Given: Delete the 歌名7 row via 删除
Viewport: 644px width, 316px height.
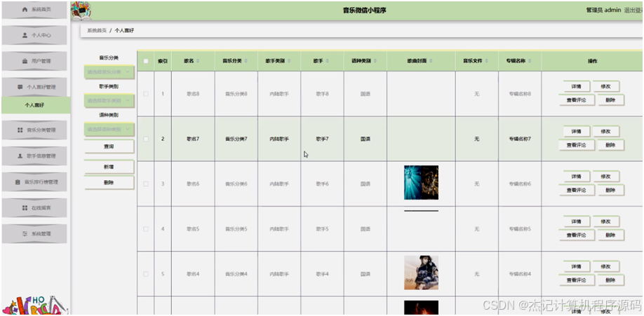Looking at the screenshot, I should tap(611, 145).
